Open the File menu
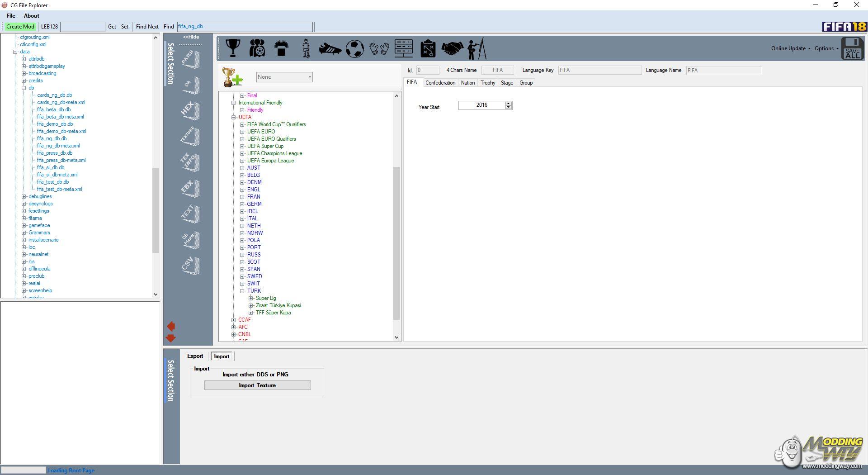This screenshot has width=868, height=475. (x=11, y=16)
